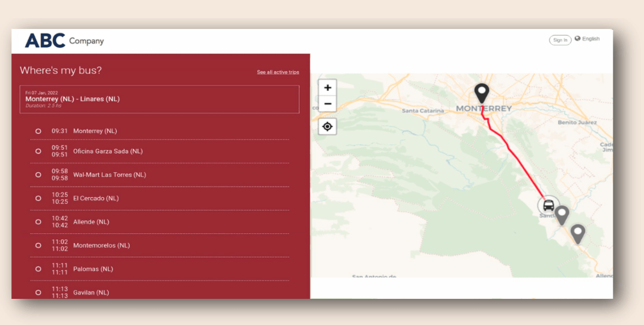The height and width of the screenshot is (325, 644).
Task: Click the Monterrey (NL) stop name
Action: pos(95,131)
